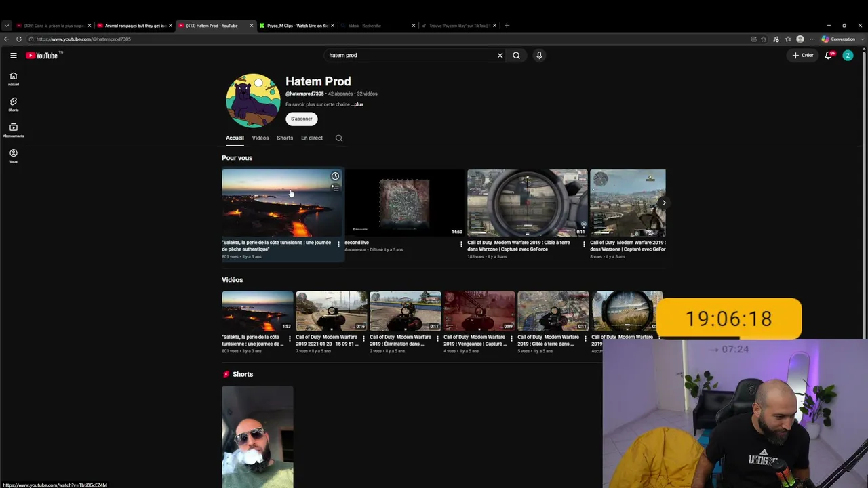Screen dimensions: 868x488
Task: Open the notifications bell
Action: tap(829, 56)
